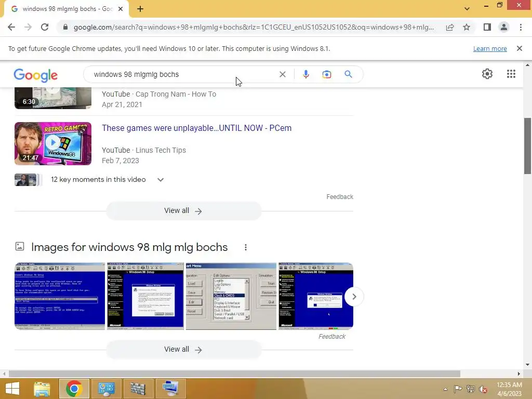Open the first Bochs setup image
Image resolution: width=532 pixels, height=399 pixels.
pos(60,296)
